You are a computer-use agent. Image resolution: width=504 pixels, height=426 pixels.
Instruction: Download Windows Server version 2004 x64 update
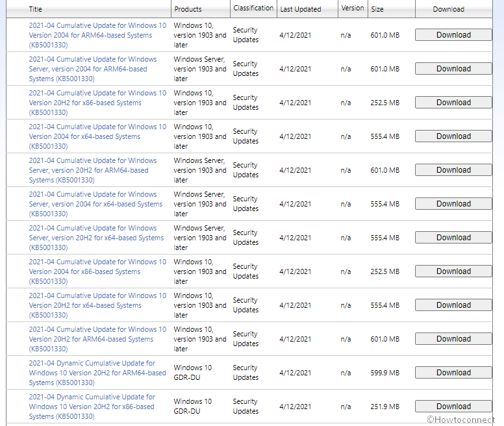point(453,204)
